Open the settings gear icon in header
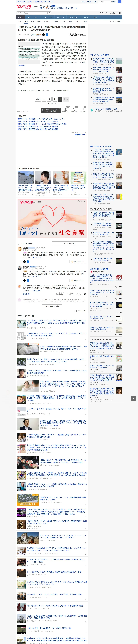Screen dimensions: 138x644 point(120,13)
